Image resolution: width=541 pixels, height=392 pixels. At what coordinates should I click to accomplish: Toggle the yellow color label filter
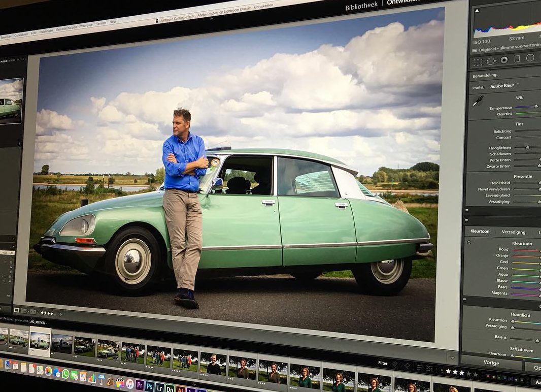(494, 376)
